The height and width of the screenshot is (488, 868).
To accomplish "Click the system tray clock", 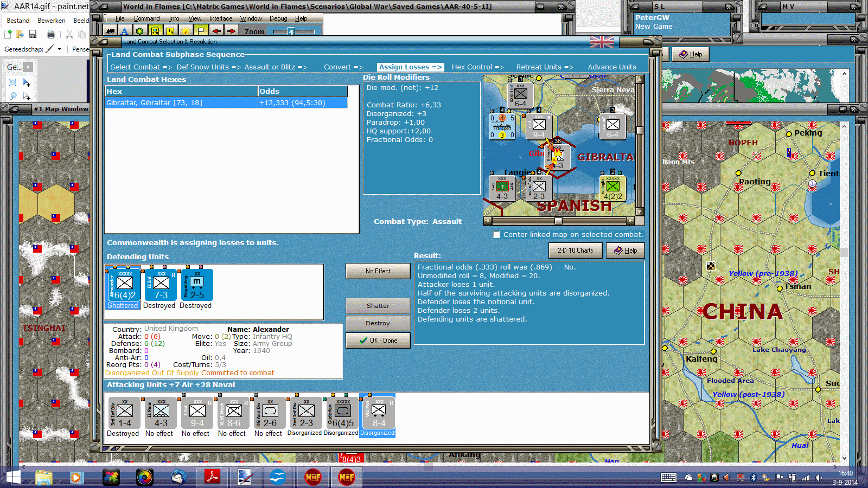I will 845,478.
